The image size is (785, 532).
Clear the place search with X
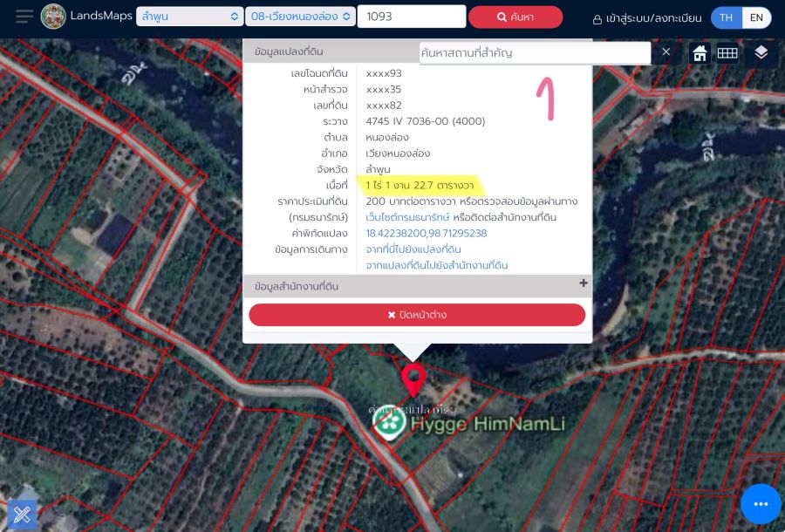[x=666, y=52]
